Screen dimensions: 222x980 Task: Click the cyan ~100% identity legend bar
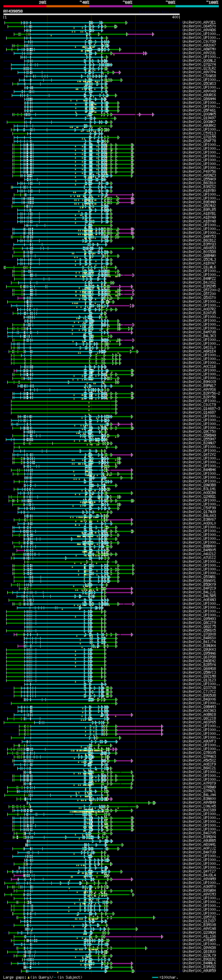coord(197,6)
